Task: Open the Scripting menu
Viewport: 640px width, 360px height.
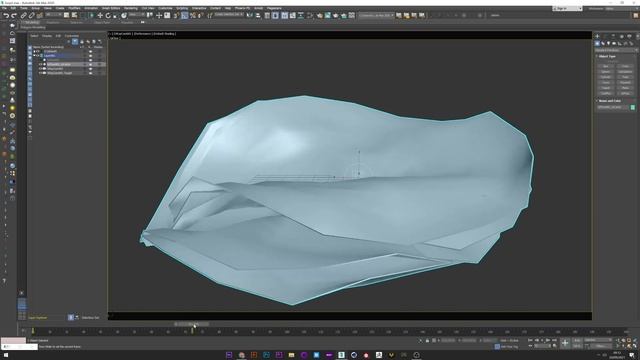Action: (x=182, y=8)
